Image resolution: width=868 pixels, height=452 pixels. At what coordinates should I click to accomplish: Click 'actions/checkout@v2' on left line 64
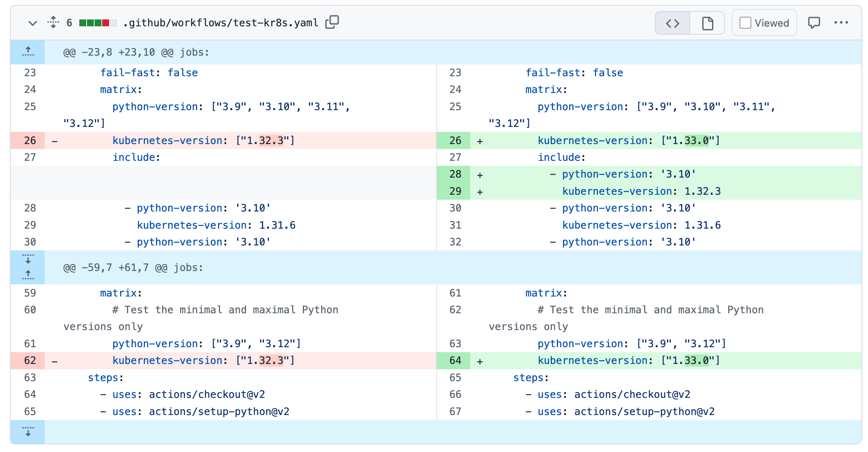coord(207,394)
